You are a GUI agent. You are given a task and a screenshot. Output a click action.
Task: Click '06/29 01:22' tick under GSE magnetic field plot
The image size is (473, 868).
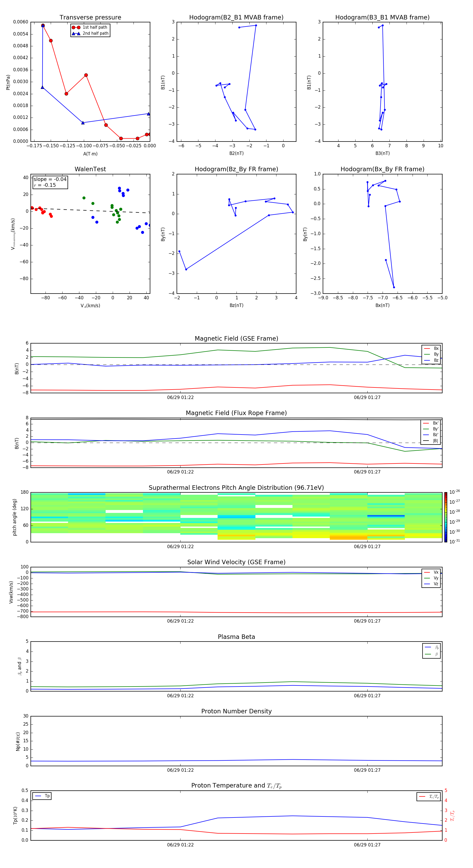click(181, 398)
